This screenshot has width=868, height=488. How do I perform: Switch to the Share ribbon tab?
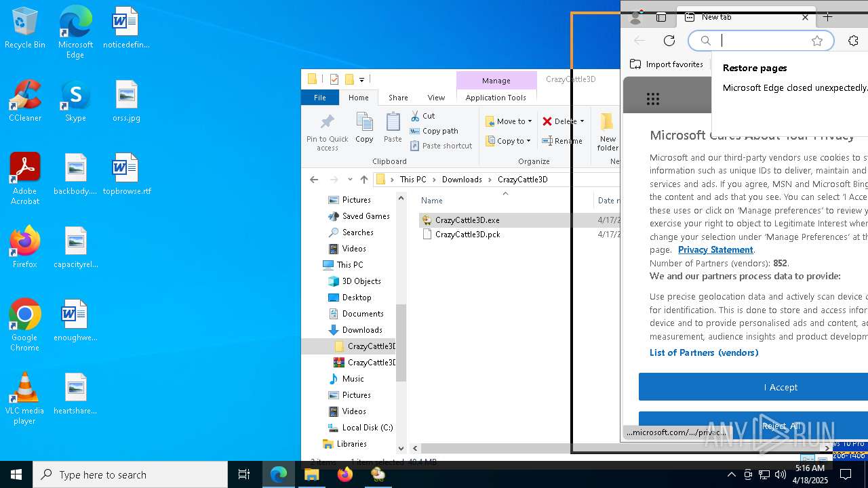398,98
